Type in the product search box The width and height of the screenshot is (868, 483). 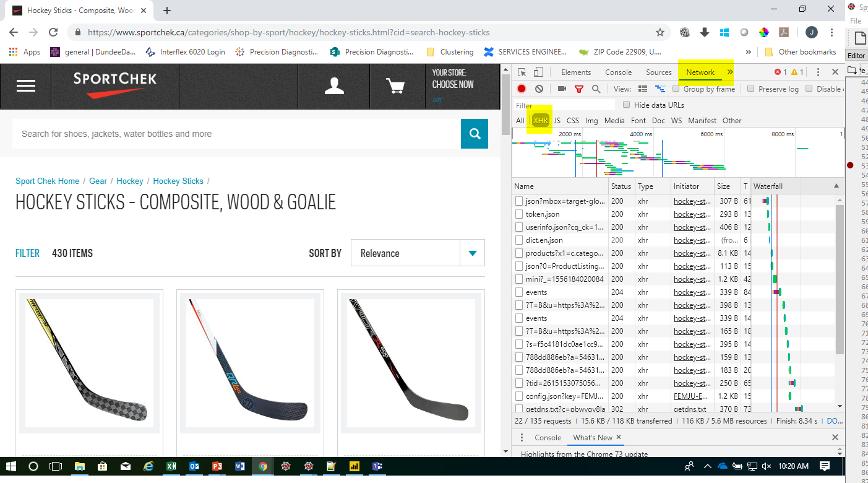236,134
